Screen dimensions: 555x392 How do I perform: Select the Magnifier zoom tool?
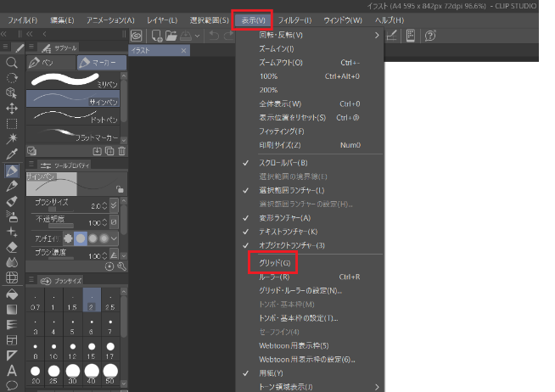point(12,63)
